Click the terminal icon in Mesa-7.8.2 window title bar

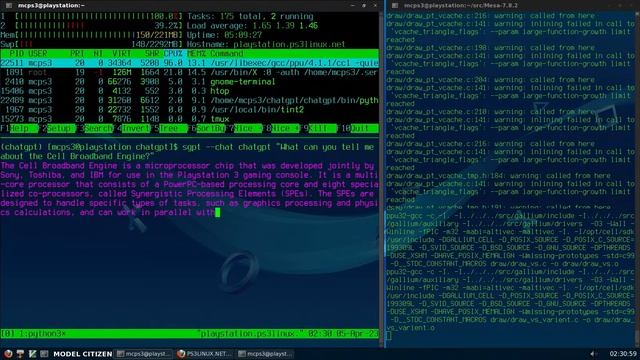[x=395, y=6]
